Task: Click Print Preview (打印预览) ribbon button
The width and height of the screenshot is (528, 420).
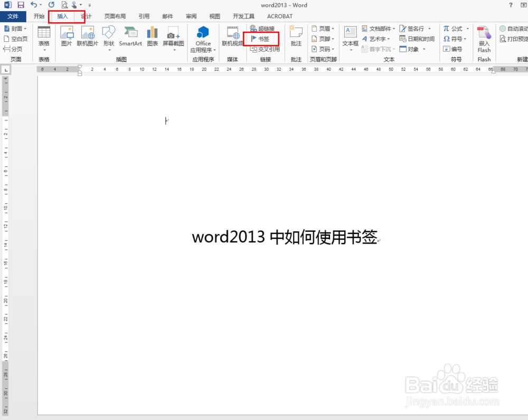Action: point(514,39)
